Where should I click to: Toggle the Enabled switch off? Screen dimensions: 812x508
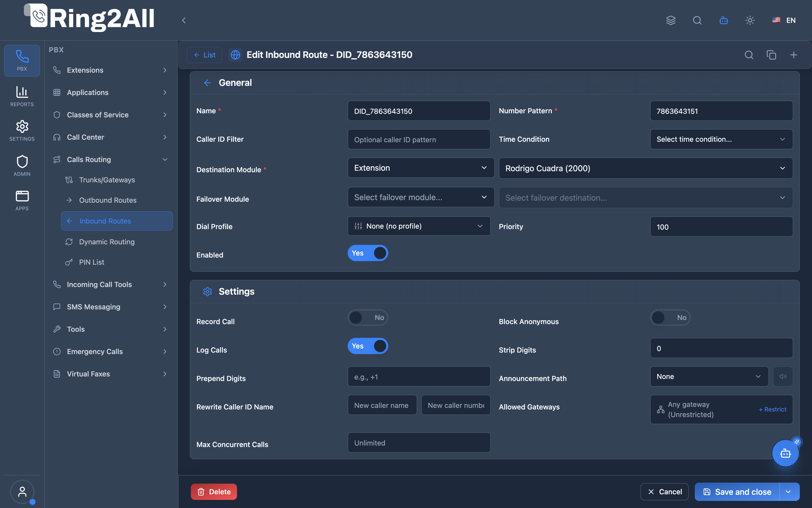click(368, 253)
